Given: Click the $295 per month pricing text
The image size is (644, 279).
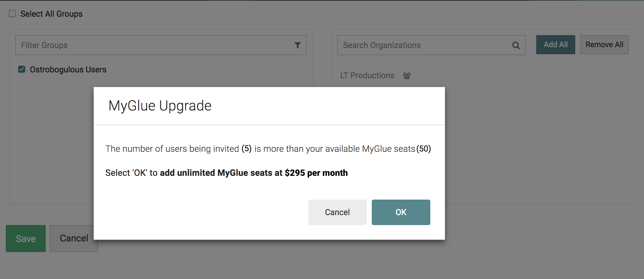Looking at the screenshot, I should [x=316, y=173].
